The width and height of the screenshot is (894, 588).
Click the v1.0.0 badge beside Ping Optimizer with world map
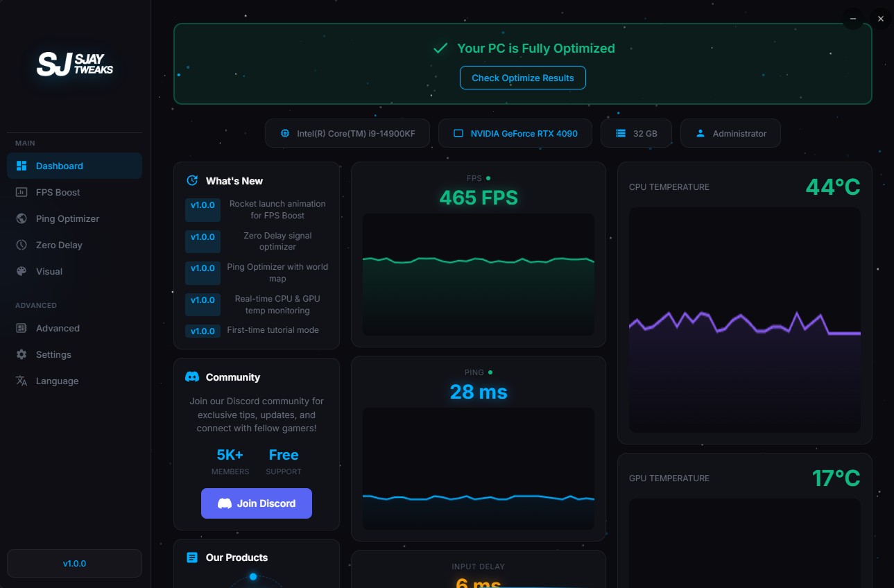203,273
